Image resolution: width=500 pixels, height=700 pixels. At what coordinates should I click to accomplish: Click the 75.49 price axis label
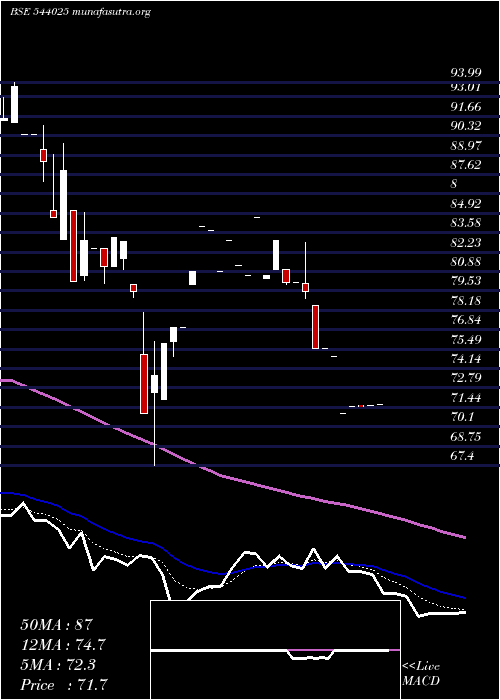click(466, 339)
